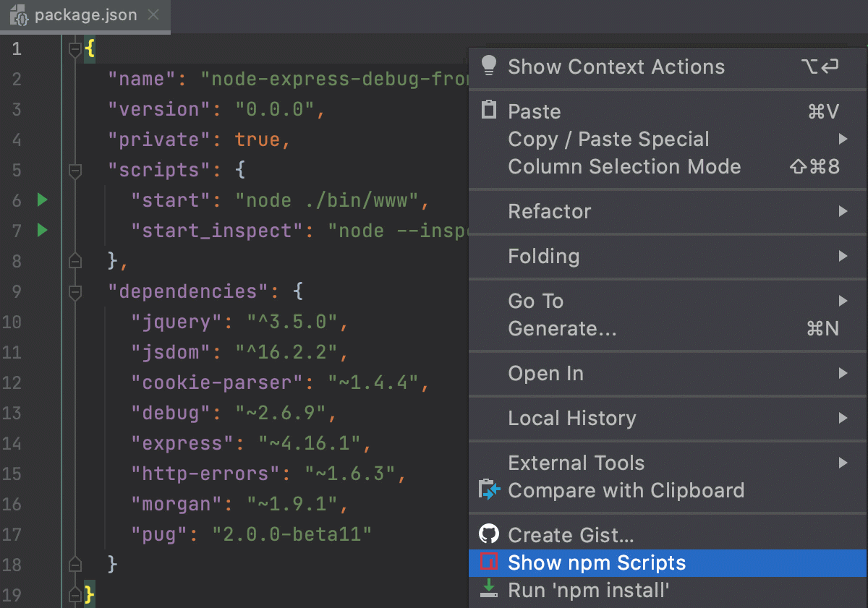This screenshot has height=608, width=868.
Task: Run the start_inspect script via its gutter arrow
Action: (42, 231)
